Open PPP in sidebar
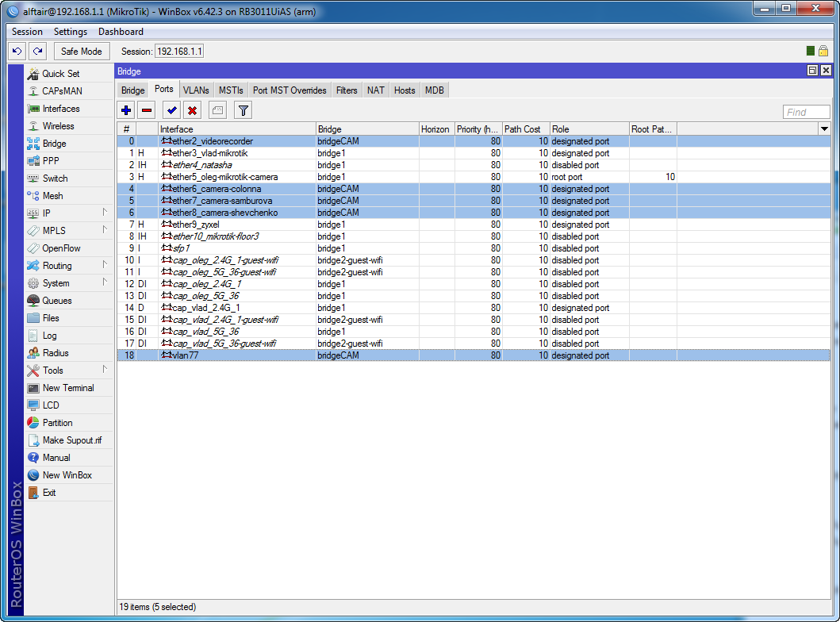Viewport: 840px width, 622px height. click(x=69, y=161)
